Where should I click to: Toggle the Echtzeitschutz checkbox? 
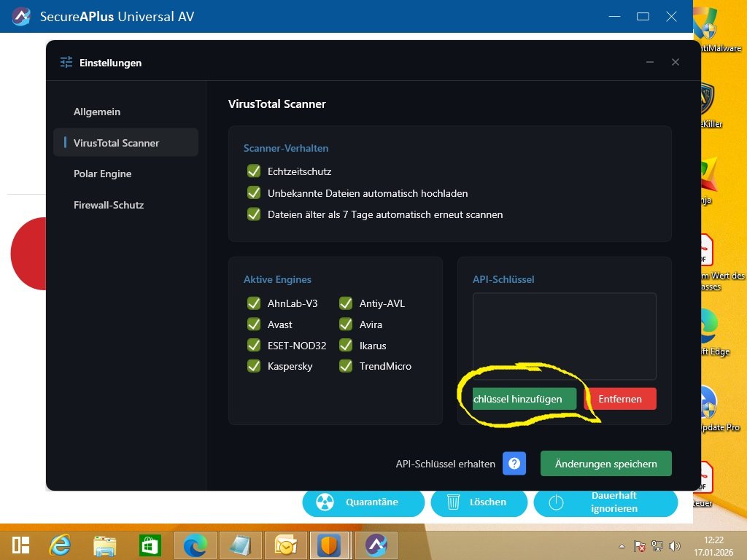click(x=254, y=171)
